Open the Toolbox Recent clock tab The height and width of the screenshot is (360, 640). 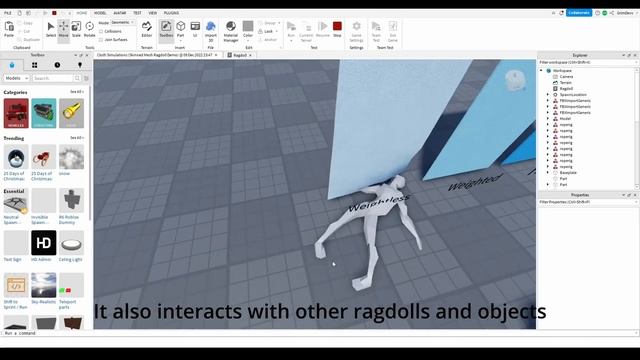[57, 65]
